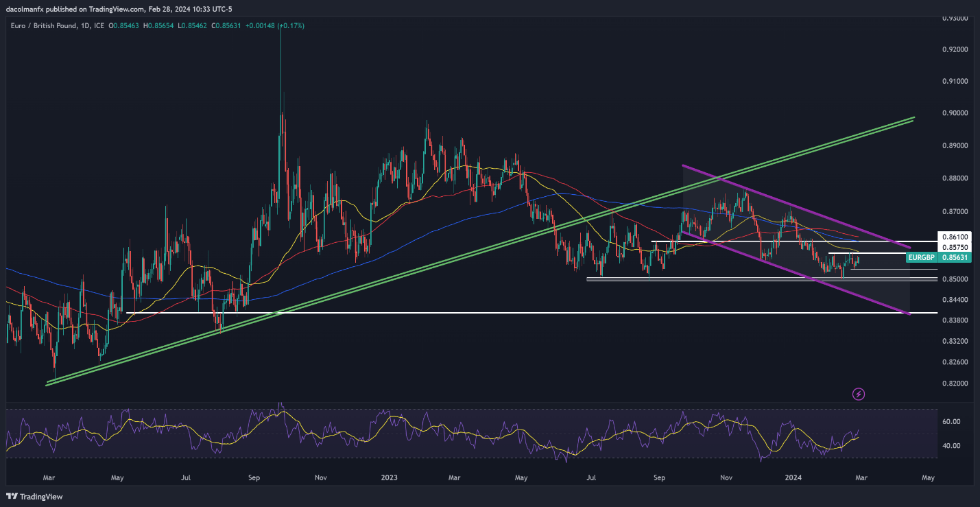Select the 0.85750 price level label

[x=954, y=247]
